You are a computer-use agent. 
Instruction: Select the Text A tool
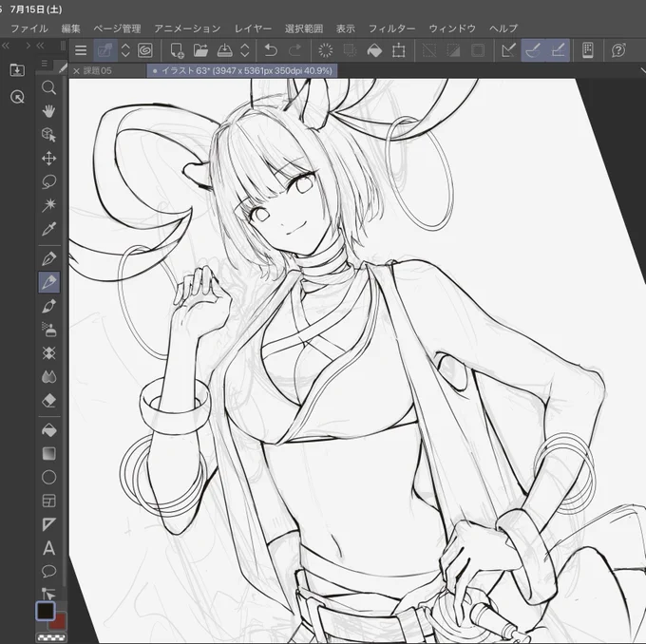48,548
